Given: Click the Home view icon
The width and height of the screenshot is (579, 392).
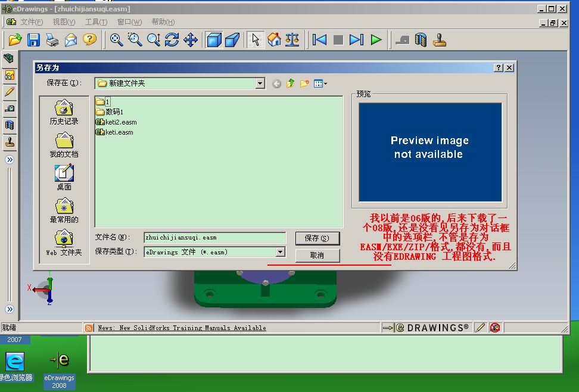Looking at the screenshot, I should click(274, 39).
